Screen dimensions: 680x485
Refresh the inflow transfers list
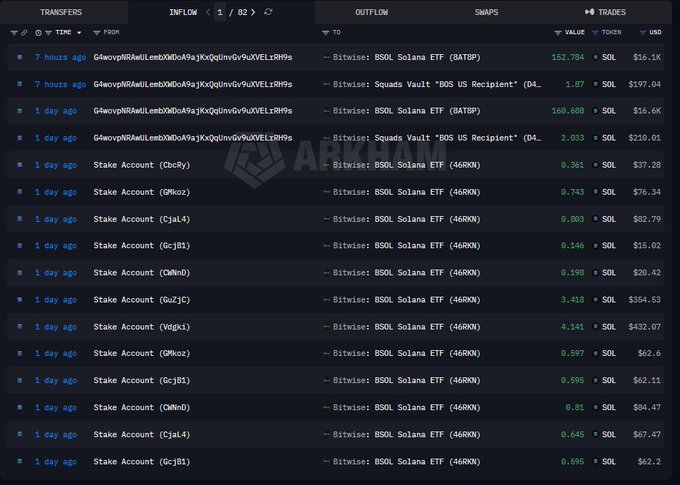point(268,12)
